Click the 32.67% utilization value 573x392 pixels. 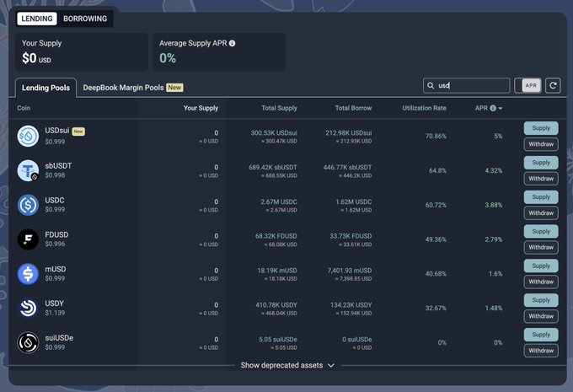click(436, 308)
